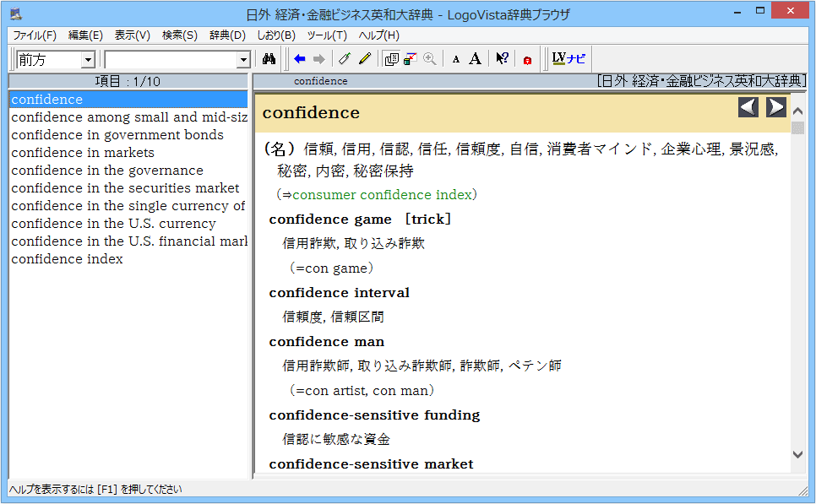Show next entry with right triangle button
This screenshot has height=504, width=816.
pos(775,107)
